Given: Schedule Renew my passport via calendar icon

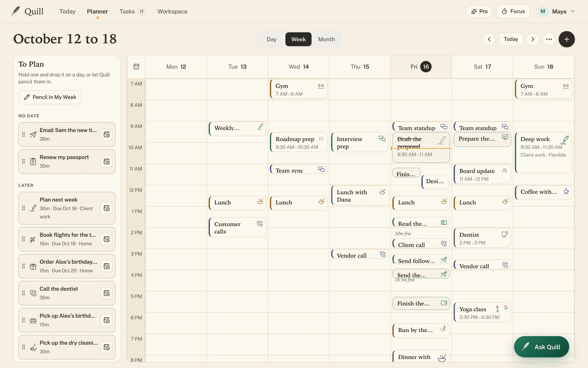Looking at the screenshot, I should pos(107,162).
